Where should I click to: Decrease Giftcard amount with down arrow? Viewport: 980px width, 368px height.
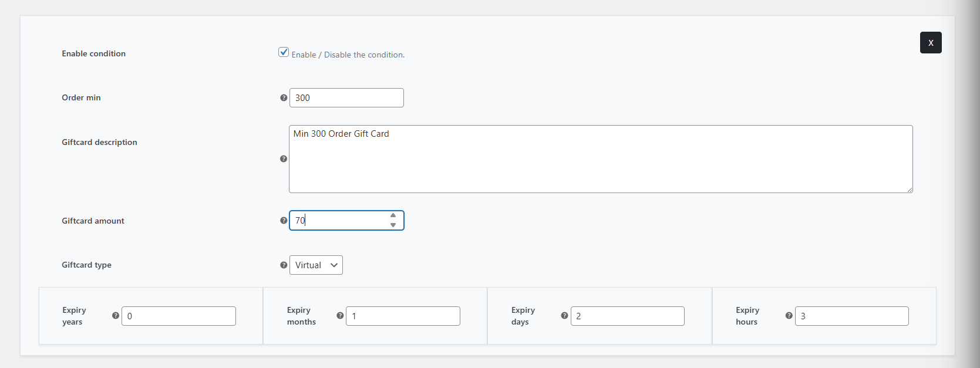(x=393, y=225)
